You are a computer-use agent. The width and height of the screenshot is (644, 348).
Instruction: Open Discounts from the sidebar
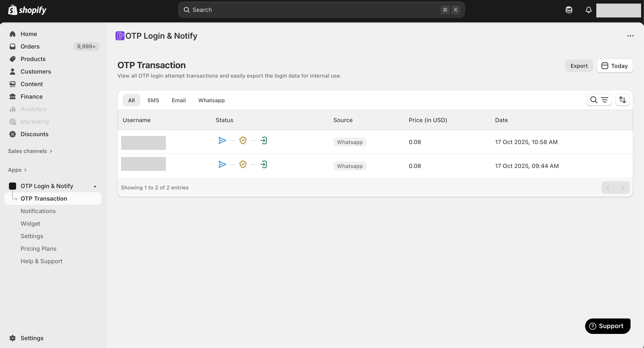[34, 134]
